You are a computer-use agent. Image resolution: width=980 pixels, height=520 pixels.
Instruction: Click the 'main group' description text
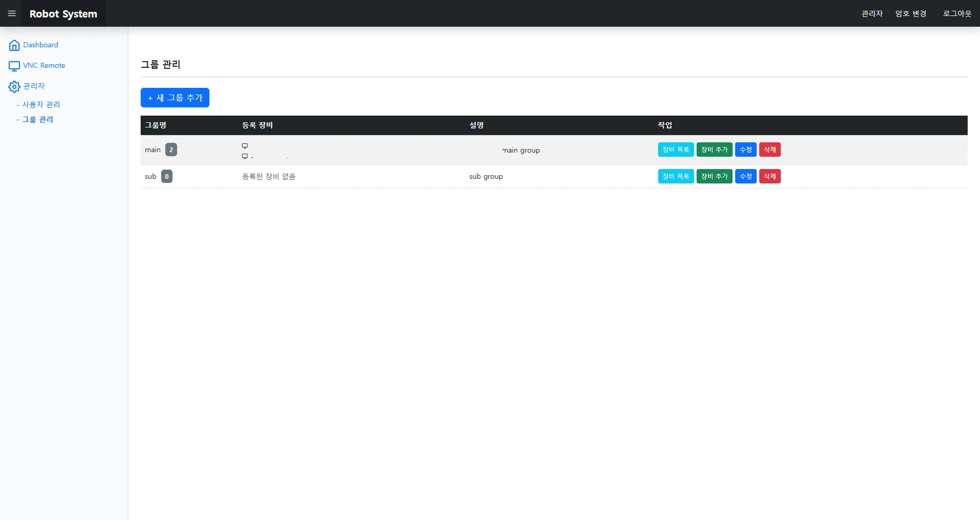click(x=521, y=150)
